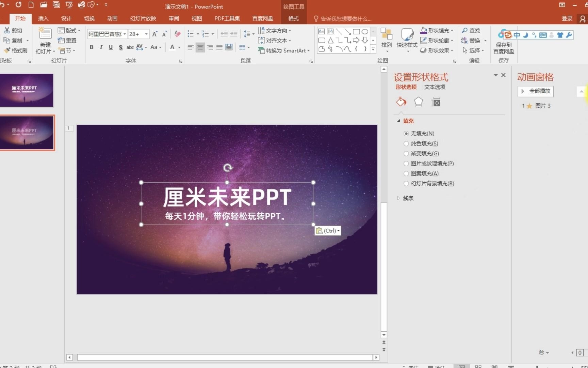Open the Replace (替换) tool
Screen dimensions: 588x368
click(x=474, y=40)
